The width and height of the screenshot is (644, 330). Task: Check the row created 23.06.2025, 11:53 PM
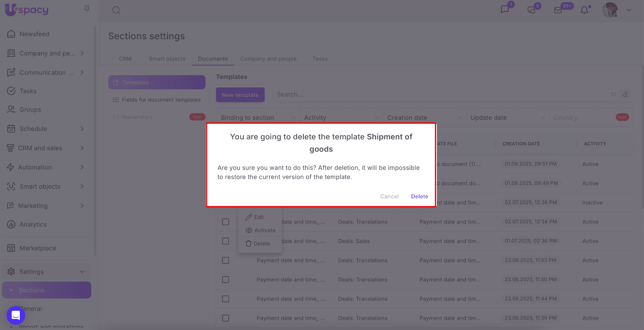pyautogui.click(x=225, y=260)
